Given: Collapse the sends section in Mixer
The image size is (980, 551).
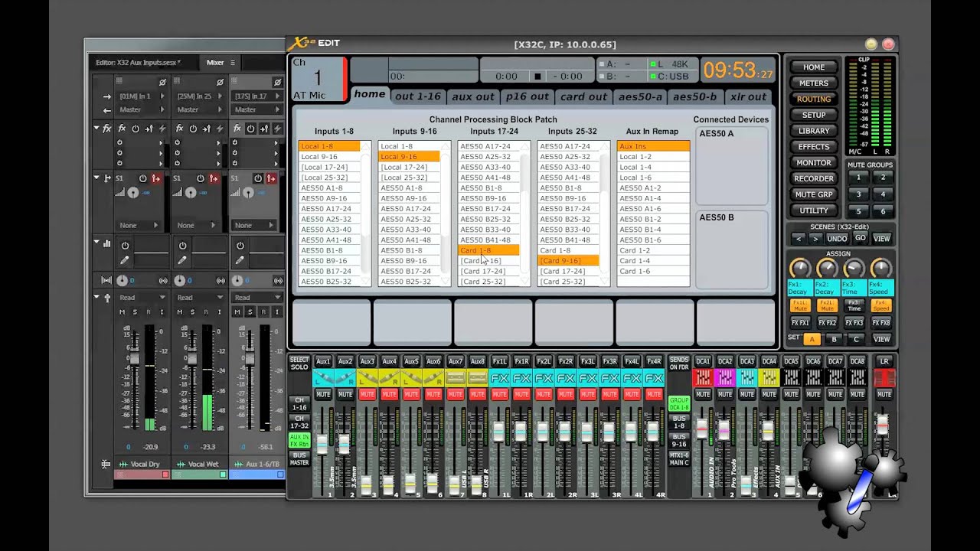Looking at the screenshot, I should [x=96, y=178].
